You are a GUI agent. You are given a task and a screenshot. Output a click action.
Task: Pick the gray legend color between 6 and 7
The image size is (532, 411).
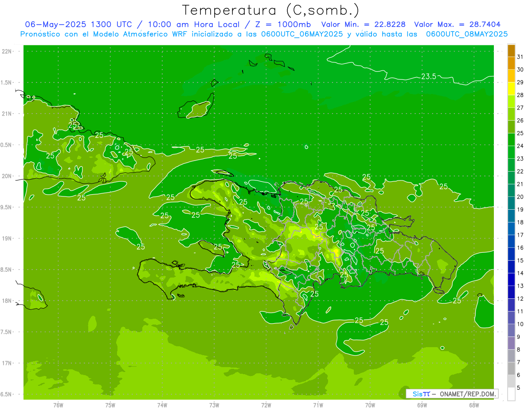pyautogui.click(x=511, y=369)
